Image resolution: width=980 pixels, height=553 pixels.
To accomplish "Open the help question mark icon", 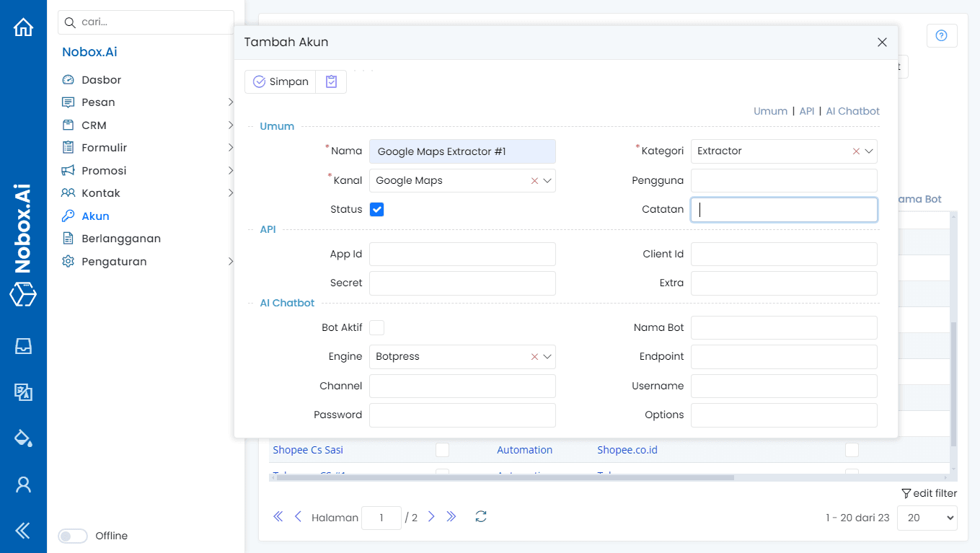I will pyautogui.click(x=942, y=35).
